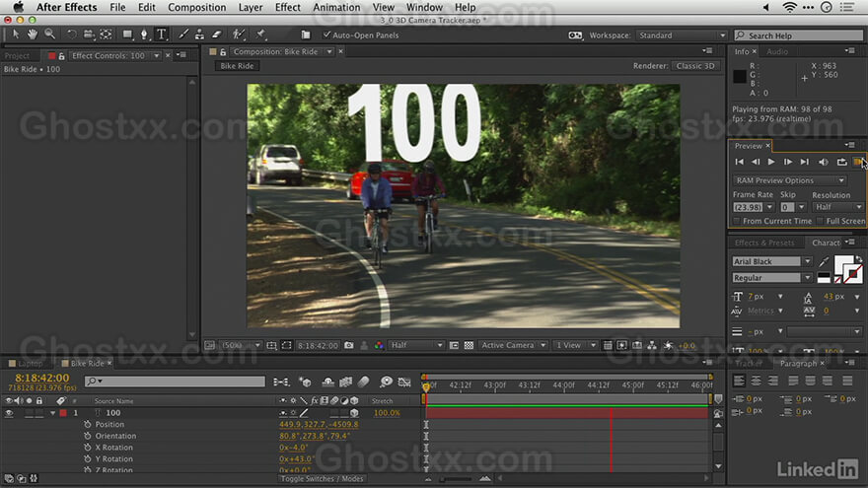868x488 pixels.
Task: Select the Eraser tool
Action: pyautogui.click(x=217, y=35)
